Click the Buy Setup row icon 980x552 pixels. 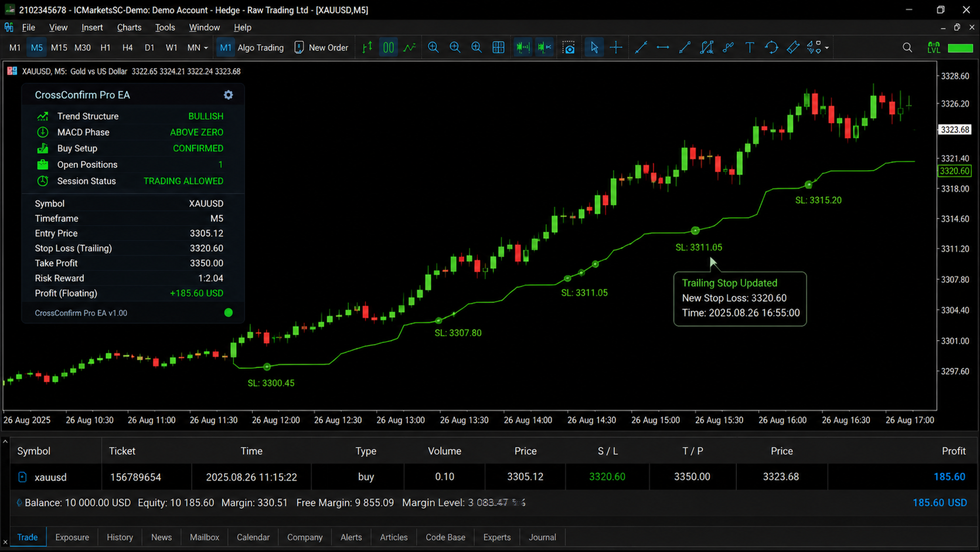tap(43, 148)
